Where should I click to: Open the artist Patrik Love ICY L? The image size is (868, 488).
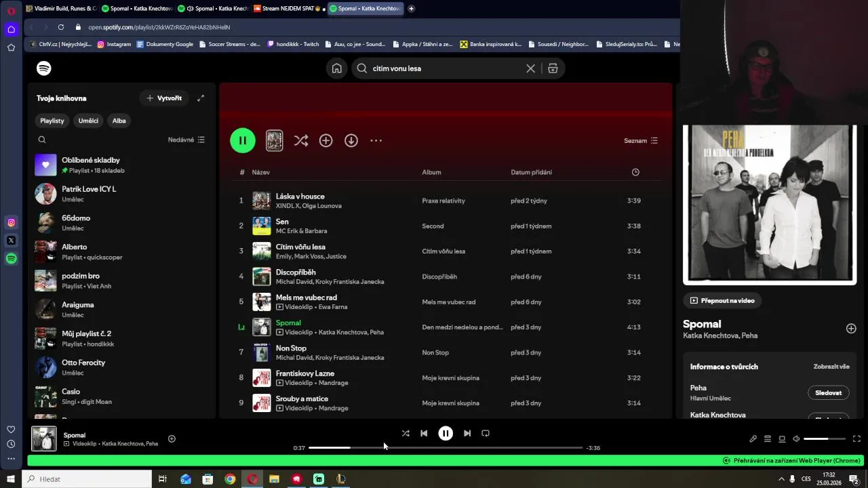click(x=122, y=194)
